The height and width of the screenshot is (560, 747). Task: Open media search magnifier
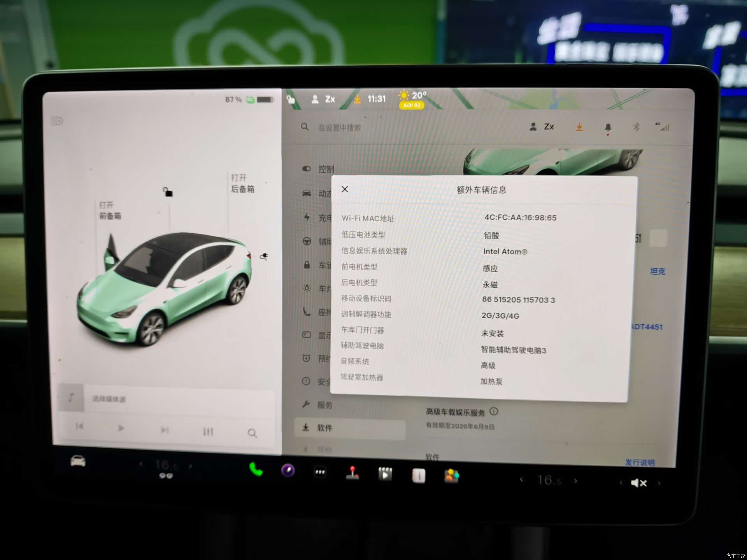tap(252, 433)
